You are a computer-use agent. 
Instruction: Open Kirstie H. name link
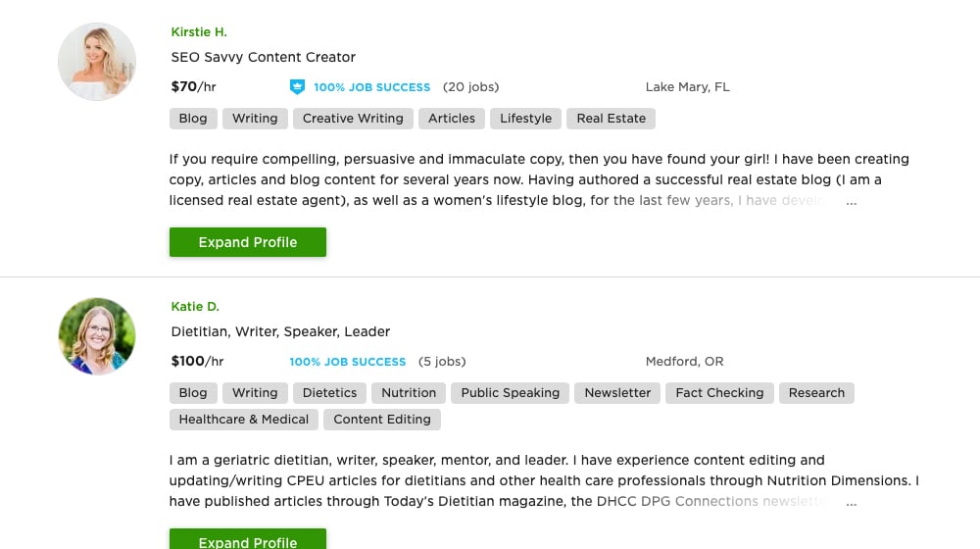click(x=199, y=32)
